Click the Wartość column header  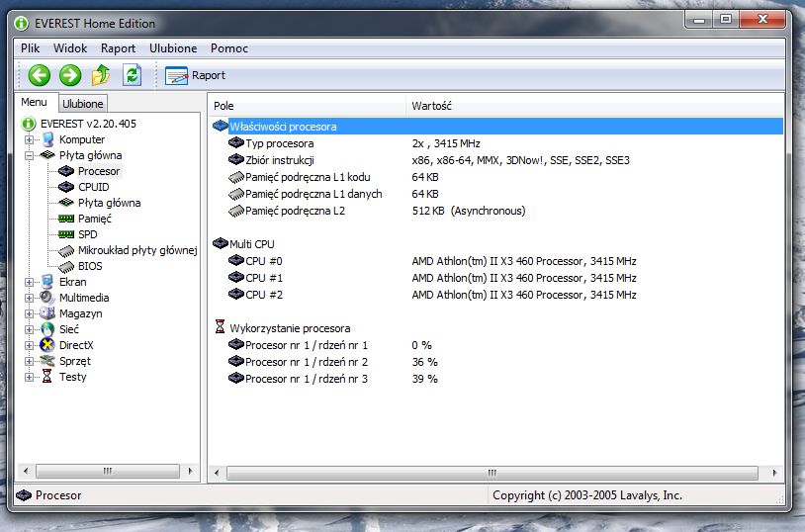(x=594, y=106)
